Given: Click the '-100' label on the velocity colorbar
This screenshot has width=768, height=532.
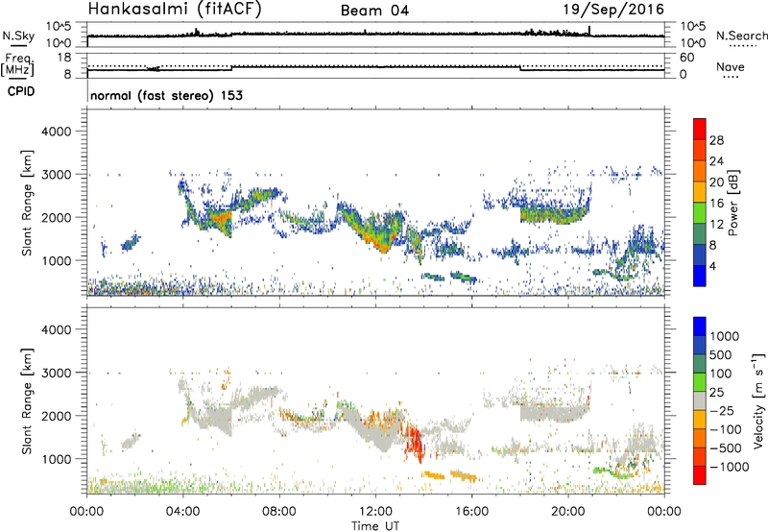Looking at the screenshot, I should 726,429.
